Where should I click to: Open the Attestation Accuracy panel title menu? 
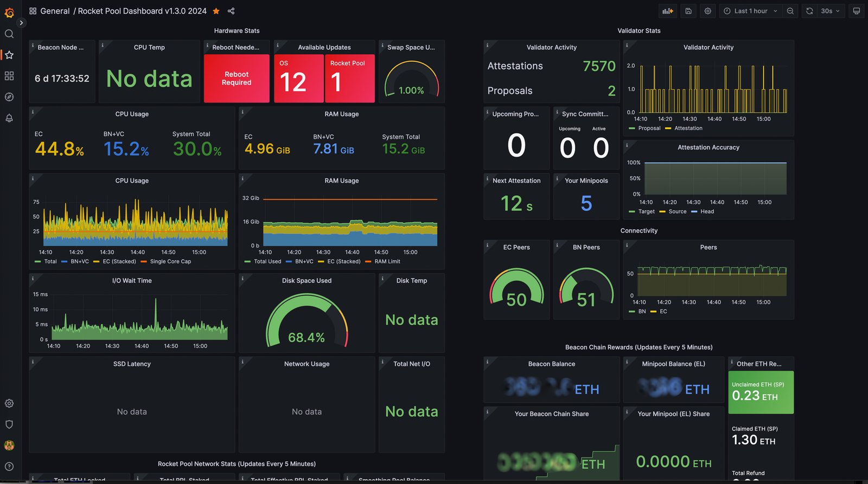click(709, 147)
